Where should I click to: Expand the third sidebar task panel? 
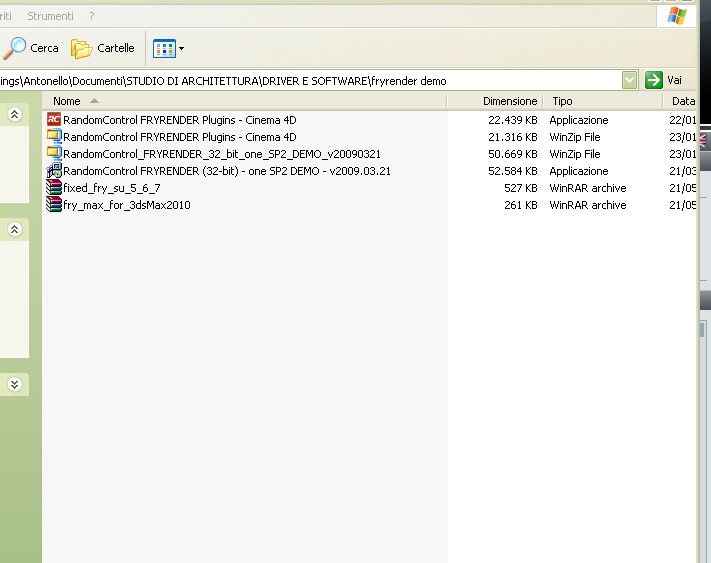click(15, 384)
